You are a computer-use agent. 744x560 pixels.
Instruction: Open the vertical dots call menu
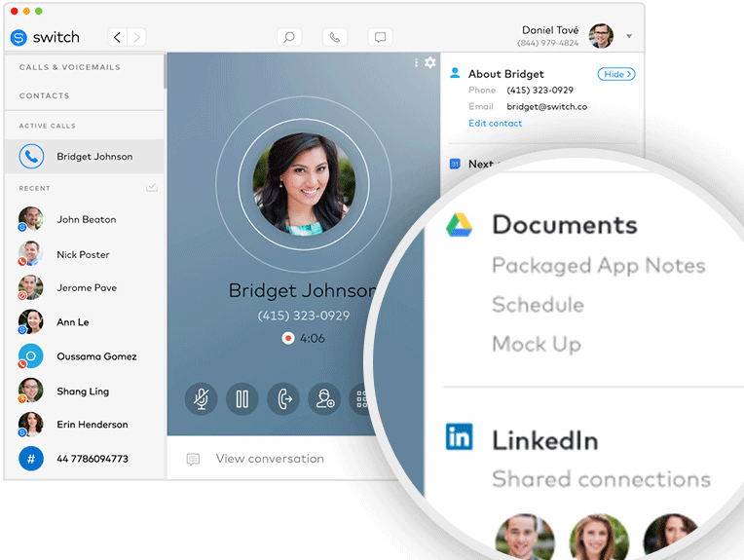416,62
